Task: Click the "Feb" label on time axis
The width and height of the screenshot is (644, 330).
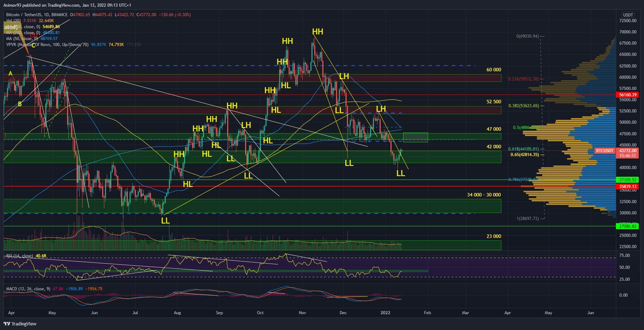Action: (427, 312)
